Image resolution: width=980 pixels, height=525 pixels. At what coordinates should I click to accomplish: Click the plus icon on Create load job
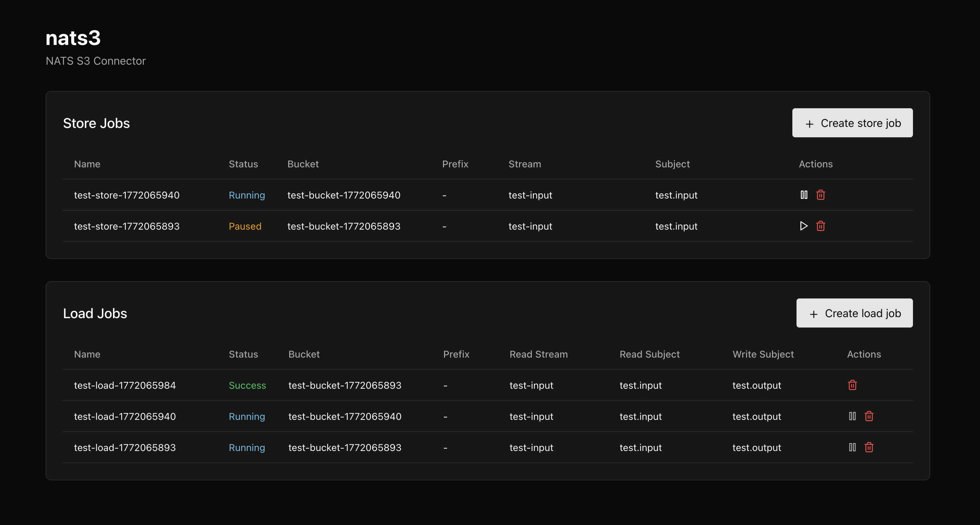[x=814, y=313]
